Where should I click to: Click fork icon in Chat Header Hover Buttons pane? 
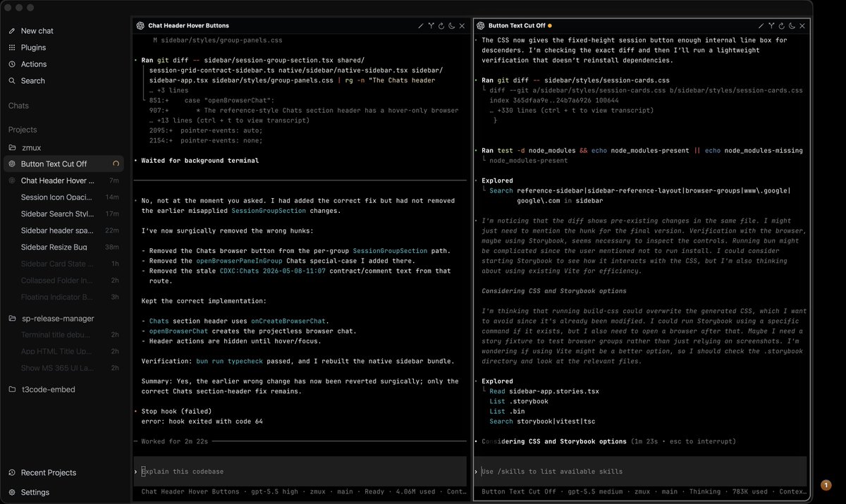pos(431,25)
